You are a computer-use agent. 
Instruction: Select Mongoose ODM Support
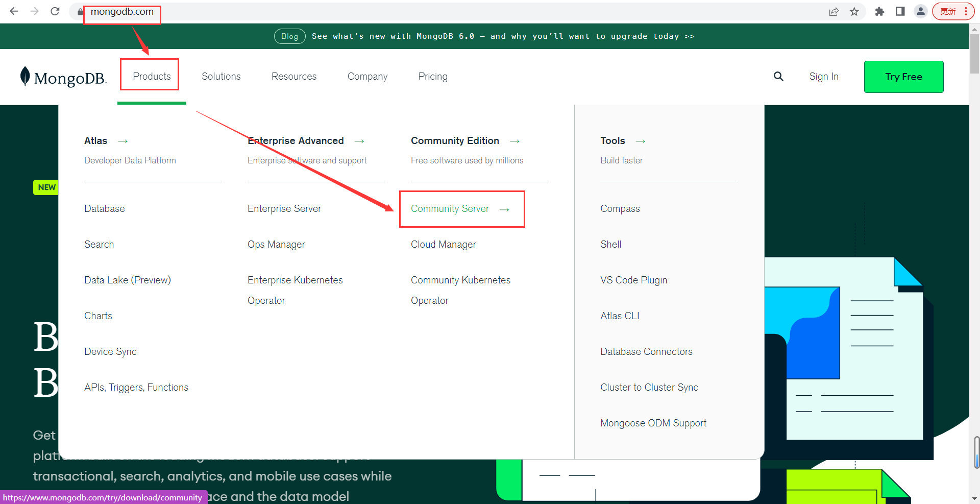click(653, 423)
